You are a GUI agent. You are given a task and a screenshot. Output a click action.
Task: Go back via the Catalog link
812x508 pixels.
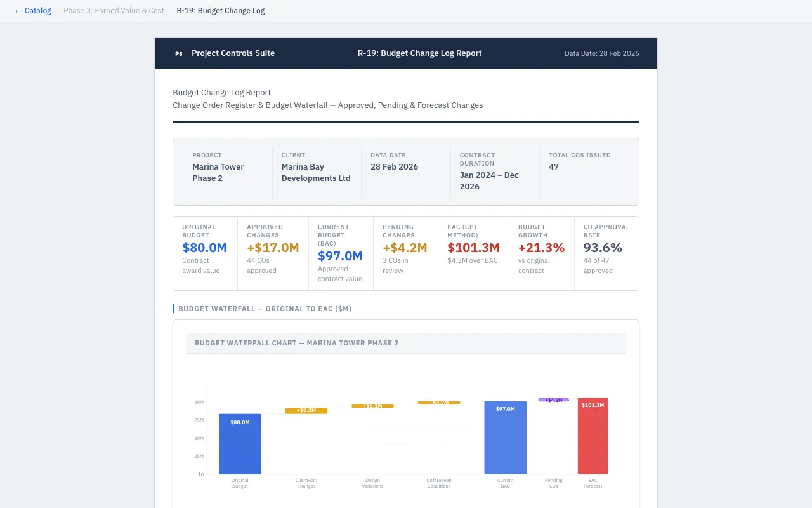point(33,11)
